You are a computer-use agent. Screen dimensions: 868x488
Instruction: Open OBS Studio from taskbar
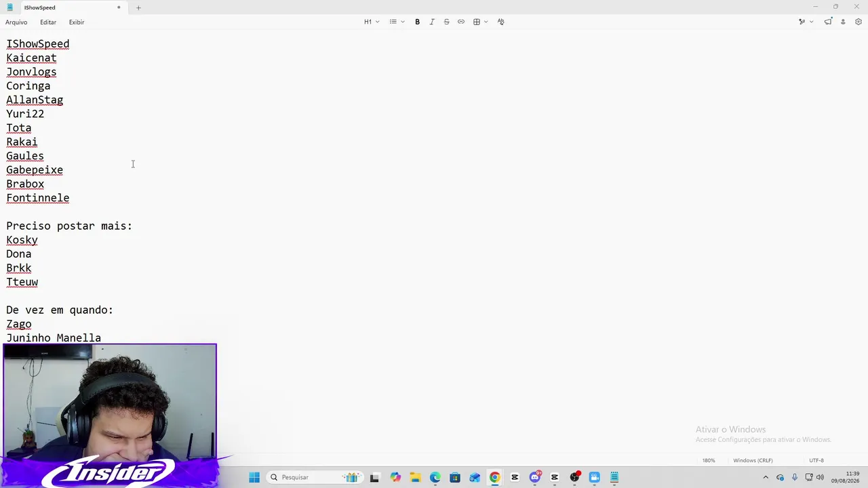[x=575, y=477]
